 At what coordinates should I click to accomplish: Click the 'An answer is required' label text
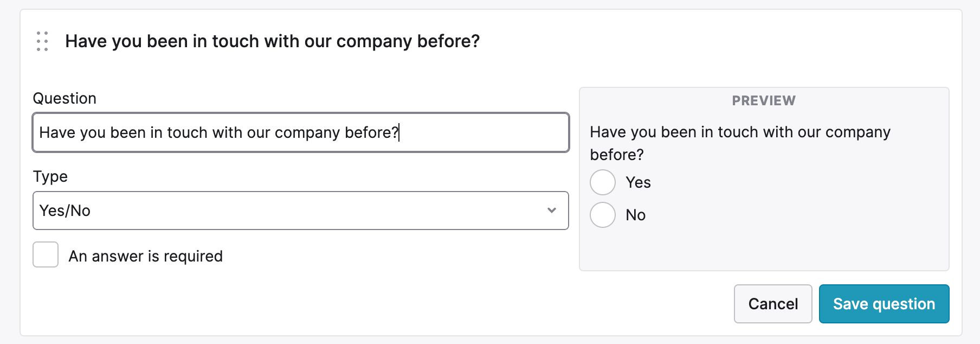click(146, 256)
